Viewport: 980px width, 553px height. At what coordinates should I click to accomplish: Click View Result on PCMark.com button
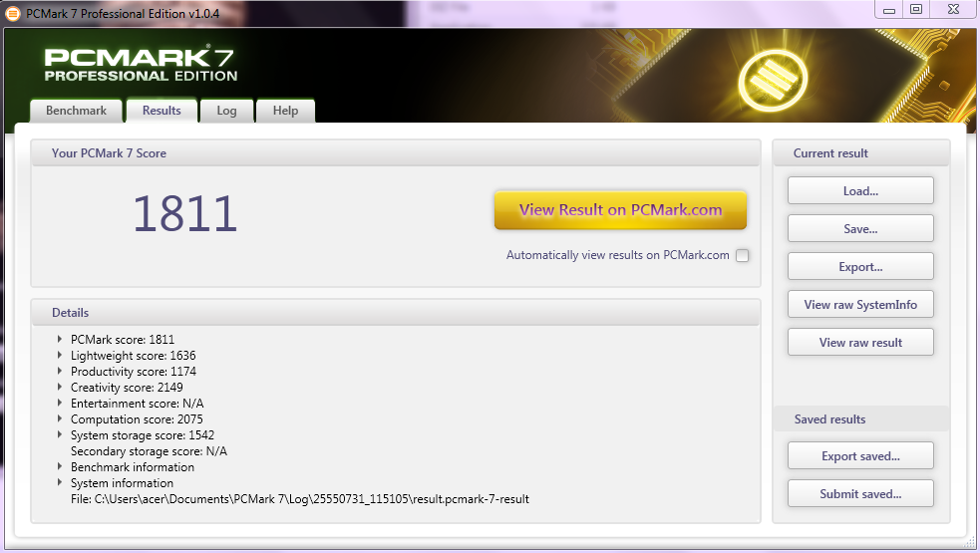coord(621,210)
